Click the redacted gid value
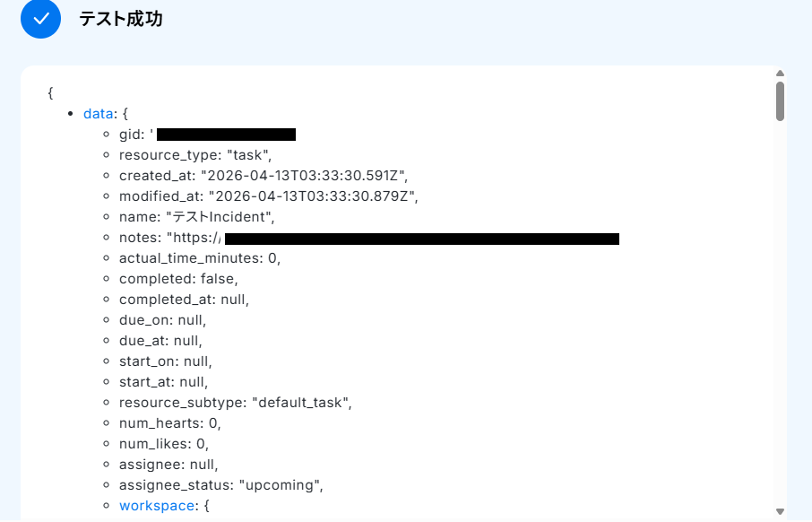 tap(226, 135)
